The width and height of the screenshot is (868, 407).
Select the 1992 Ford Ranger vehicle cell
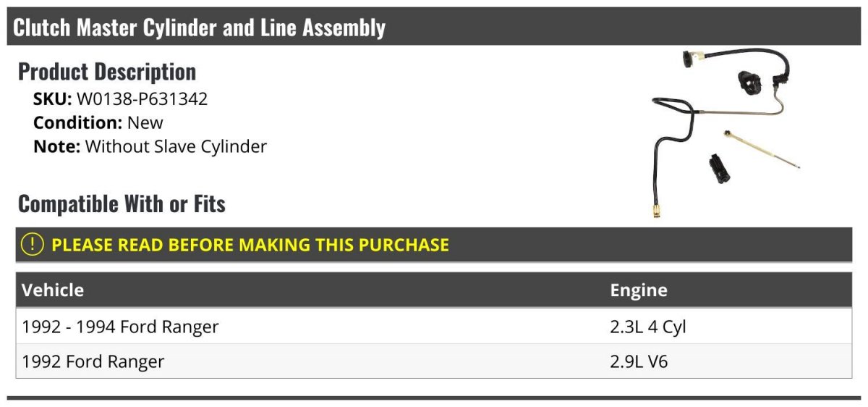(93, 361)
